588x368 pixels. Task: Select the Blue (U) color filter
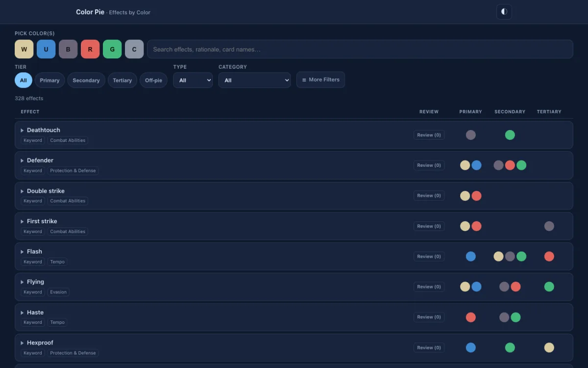click(46, 49)
